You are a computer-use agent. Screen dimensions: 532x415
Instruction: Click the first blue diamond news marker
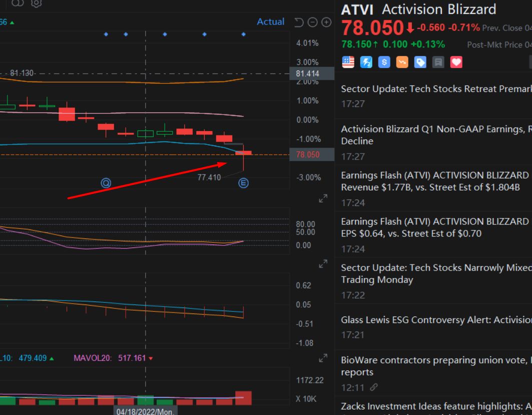point(106,34)
